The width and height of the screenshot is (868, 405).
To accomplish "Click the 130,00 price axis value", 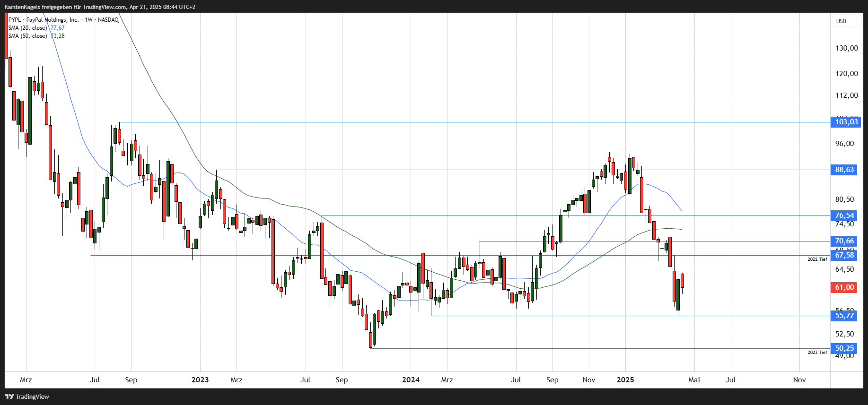I will [x=846, y=48].
